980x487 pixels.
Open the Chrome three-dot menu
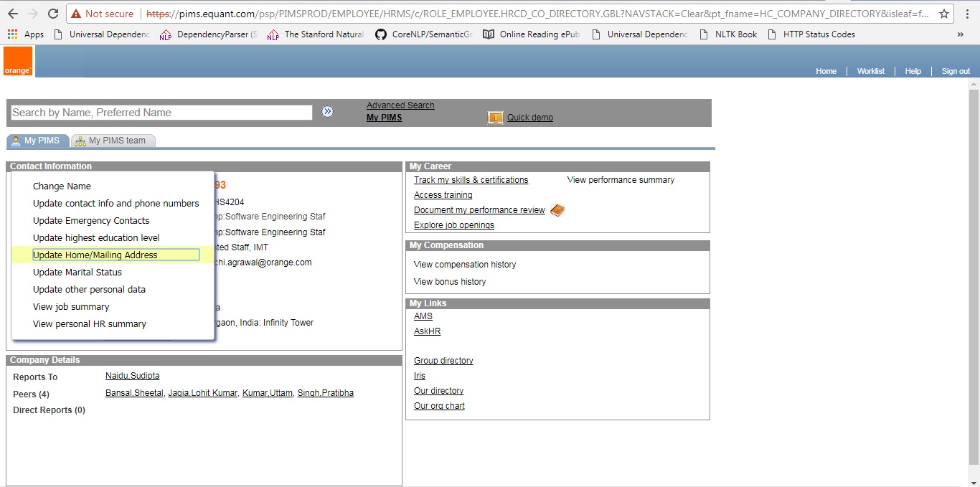coord(967,14)
